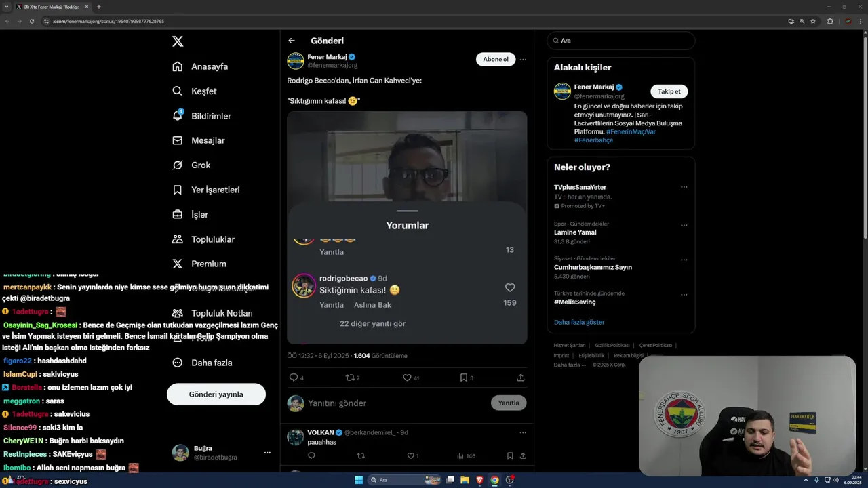Screen dimensions: 868x488
Task: Go to Anasayfa (Home)
Action: [x=200, y=66]
